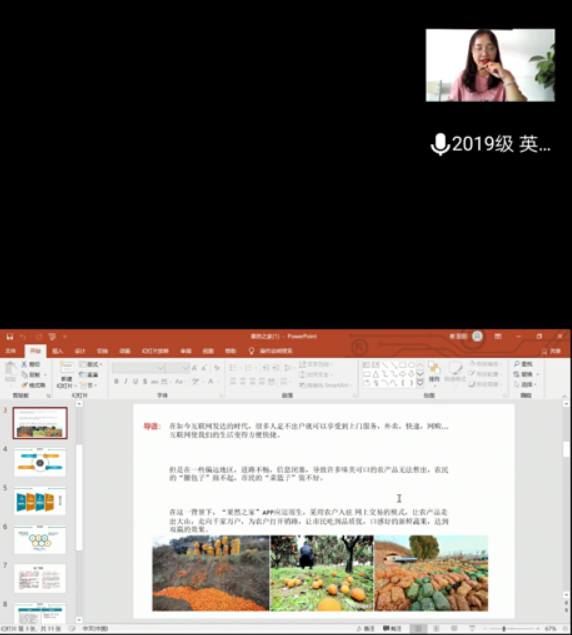572x635 pixels.
Task: Toggle the Notes (备注) pane in status bar
Action: click(365, 629)
